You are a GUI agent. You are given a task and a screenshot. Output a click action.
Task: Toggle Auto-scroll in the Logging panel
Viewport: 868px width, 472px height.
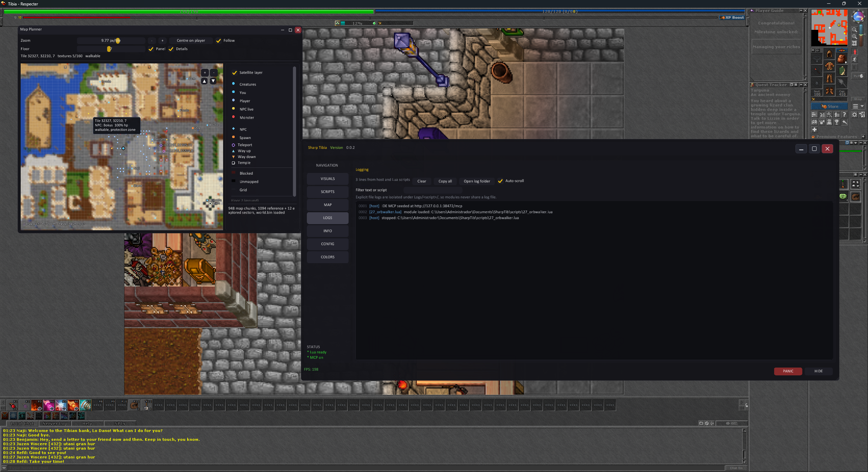tap(500, 181)
